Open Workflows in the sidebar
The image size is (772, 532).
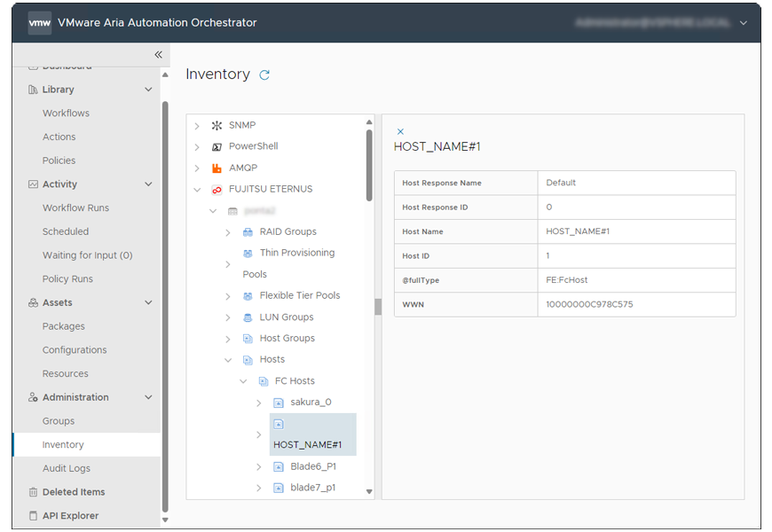click(66, 113)
